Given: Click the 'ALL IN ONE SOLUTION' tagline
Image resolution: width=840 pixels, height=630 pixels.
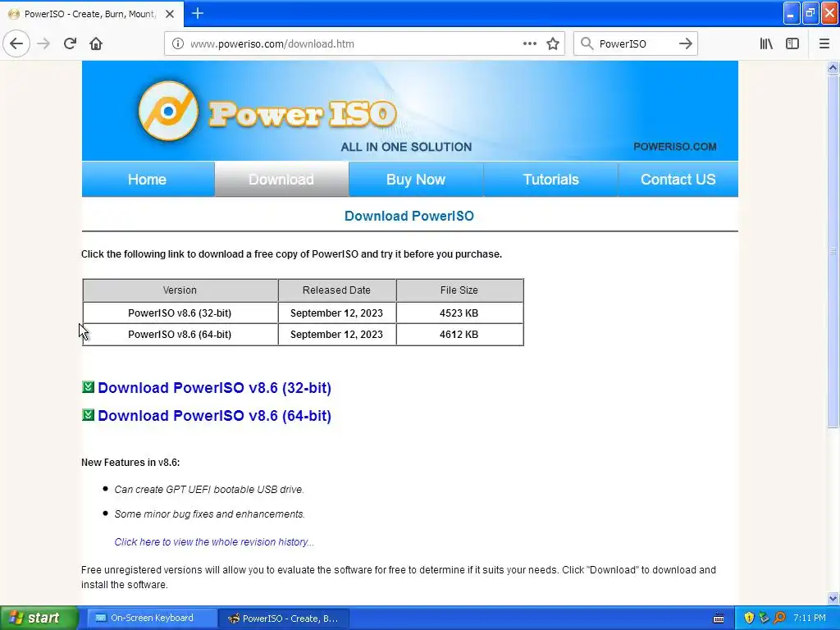Looking at the screenshot, I should point(407,147).
